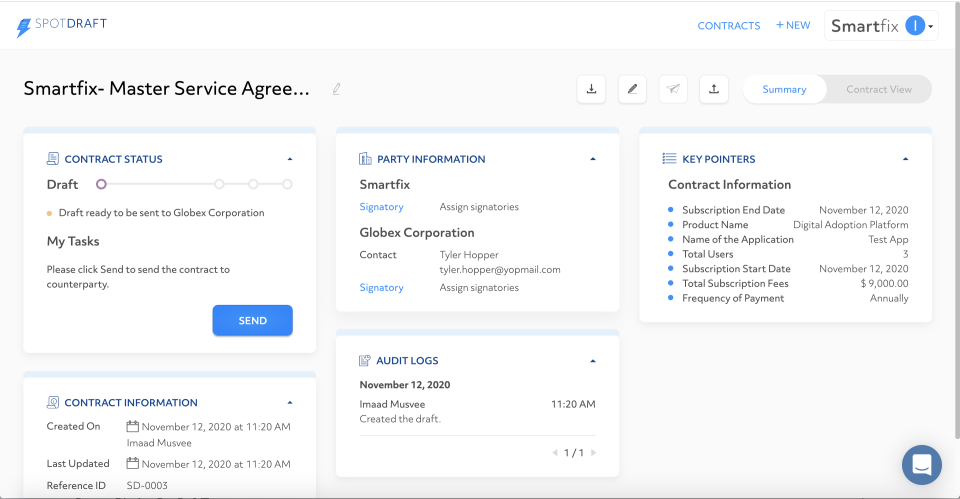Open the Contracts menu
Image resolution: width=960 pixels, height=499 pixels.
(x=729, y=26)
